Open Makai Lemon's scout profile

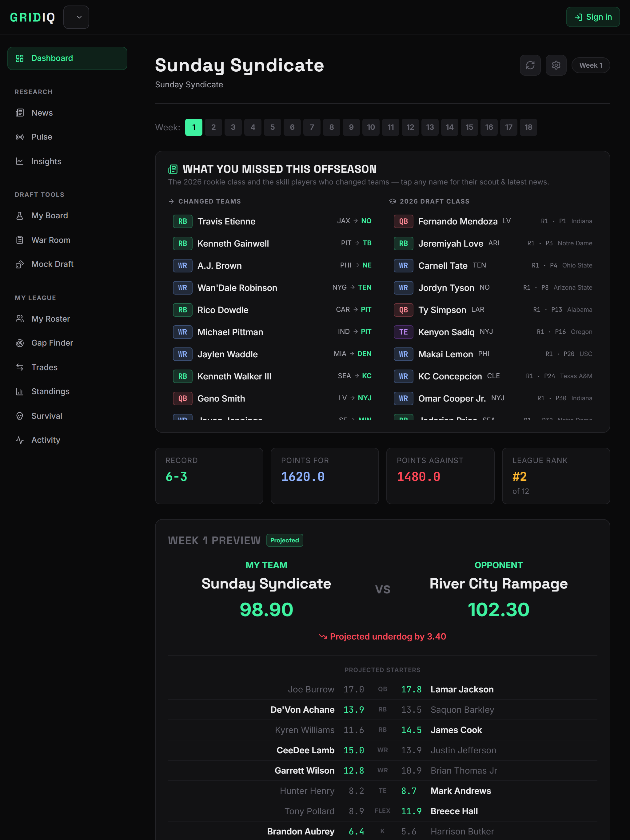click(446, 354)
